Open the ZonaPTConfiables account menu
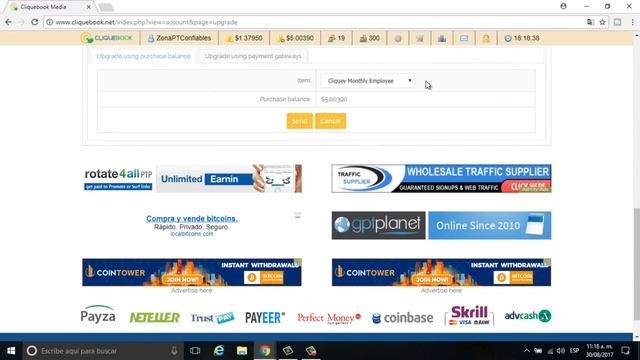Image resolution: width=640 pixels, height=360 pixels. click(x=179, y=38)
